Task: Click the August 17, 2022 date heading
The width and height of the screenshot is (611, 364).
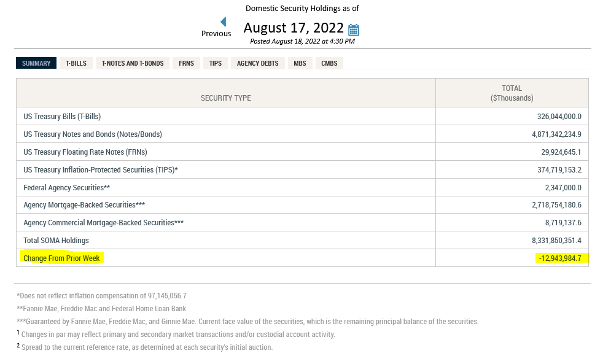Action: [x=294, y=28]
